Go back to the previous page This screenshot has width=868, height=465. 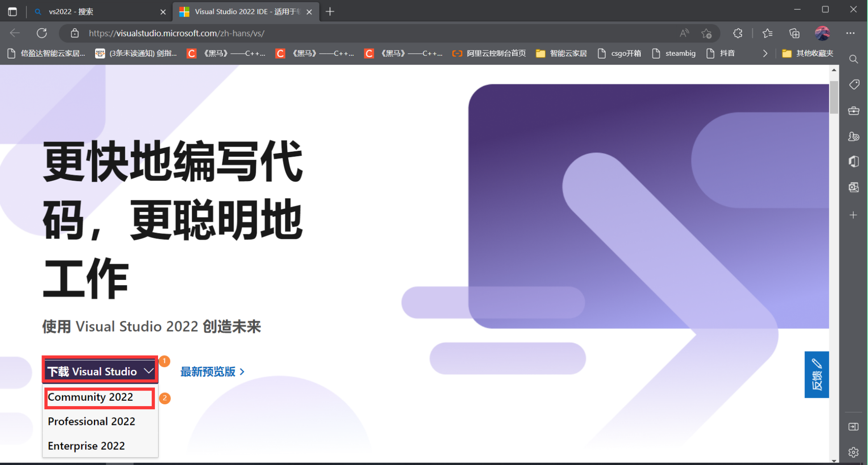[x=15, y=33]
